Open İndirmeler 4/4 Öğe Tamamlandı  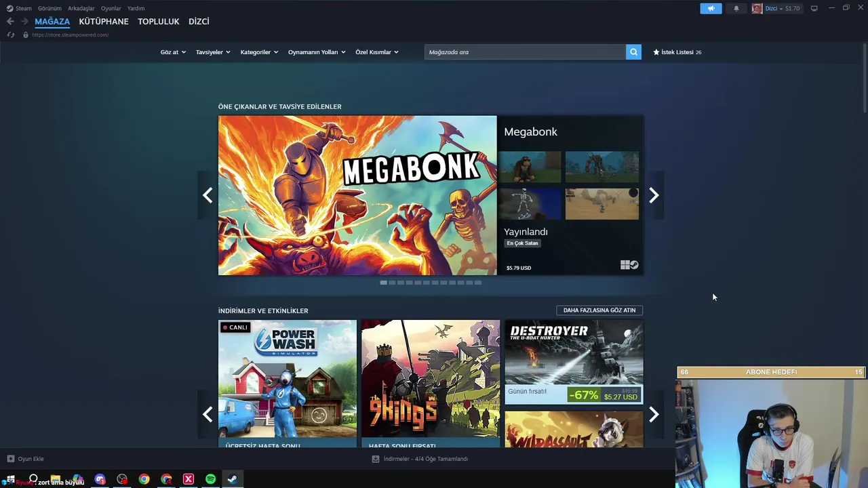(420, 459)
